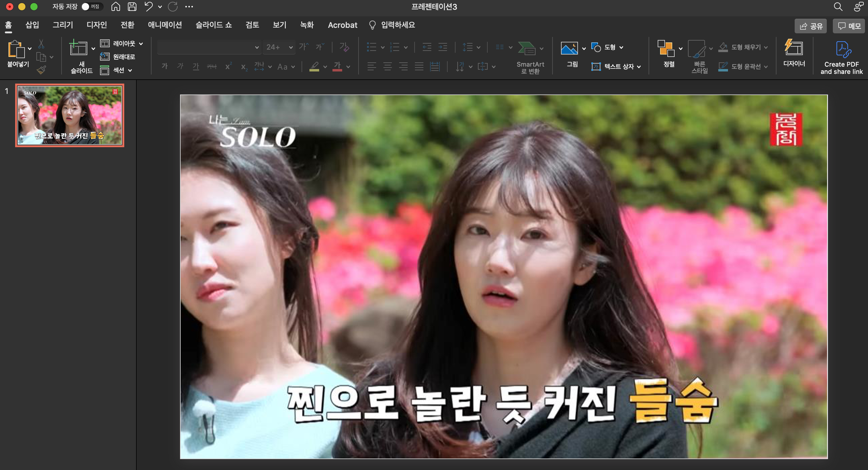
Task: Click the Undo arrow icon
Action: 148,7
